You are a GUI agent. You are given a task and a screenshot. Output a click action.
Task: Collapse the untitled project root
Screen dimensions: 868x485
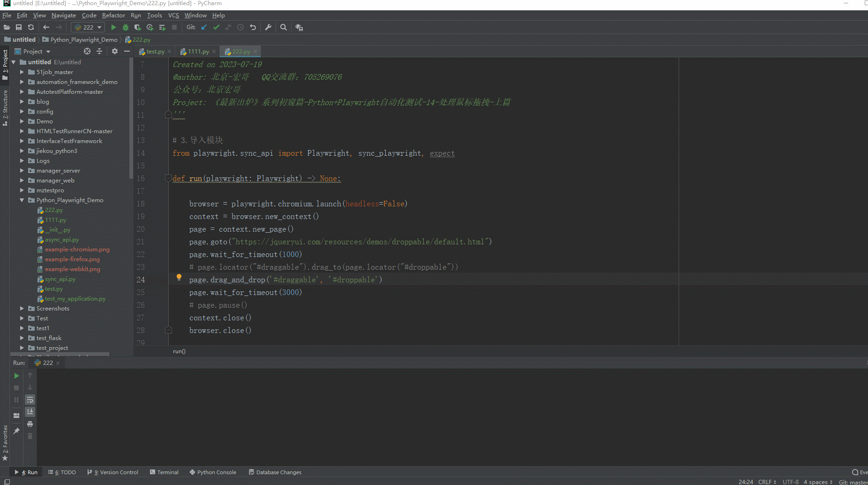pyautogui.click(x=13, y=62)
